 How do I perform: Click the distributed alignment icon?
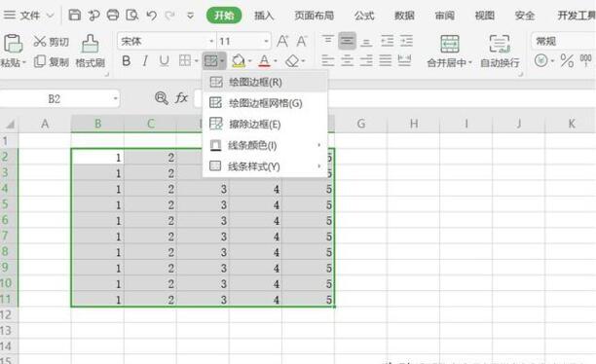(x=404, y=60)
